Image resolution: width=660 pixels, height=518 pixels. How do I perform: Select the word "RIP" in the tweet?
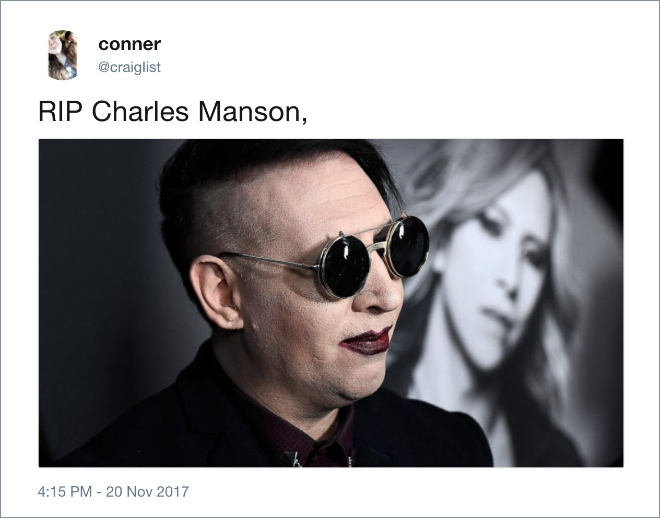click(60, 112)
